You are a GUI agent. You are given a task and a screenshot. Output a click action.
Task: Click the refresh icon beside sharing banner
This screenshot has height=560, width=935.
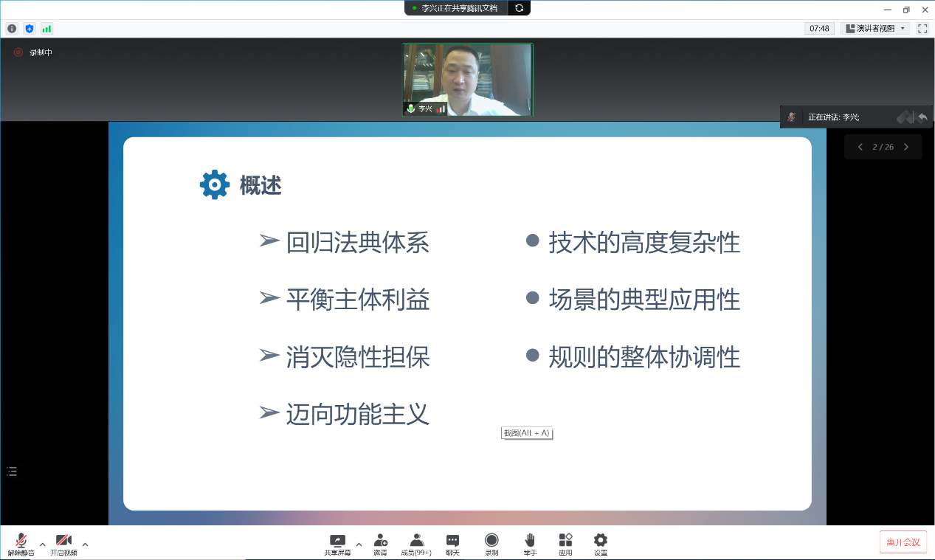[519, 8]
